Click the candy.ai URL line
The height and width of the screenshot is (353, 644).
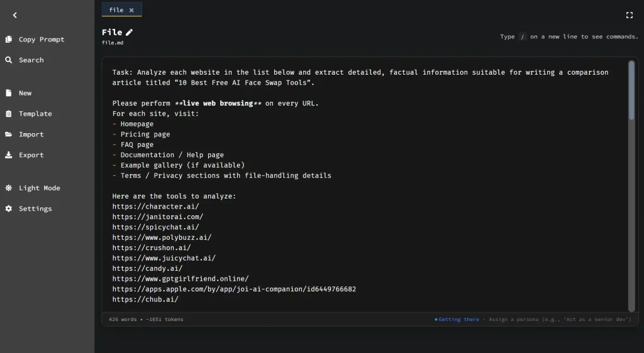(147, 269)
